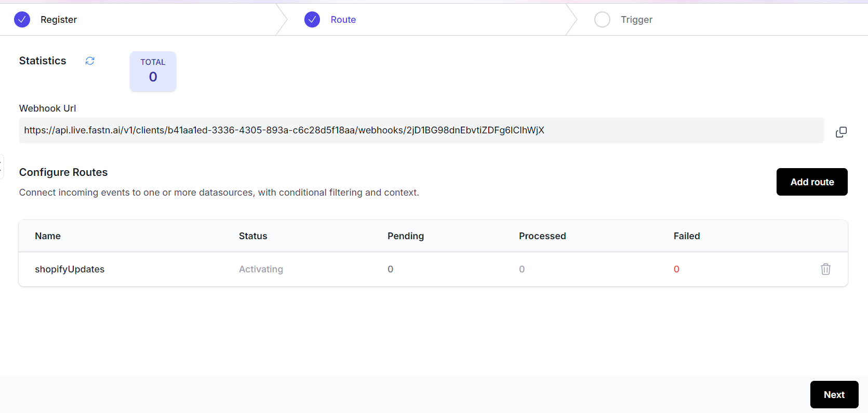
Task: Go to the Register step
Action: pos(59,20)
